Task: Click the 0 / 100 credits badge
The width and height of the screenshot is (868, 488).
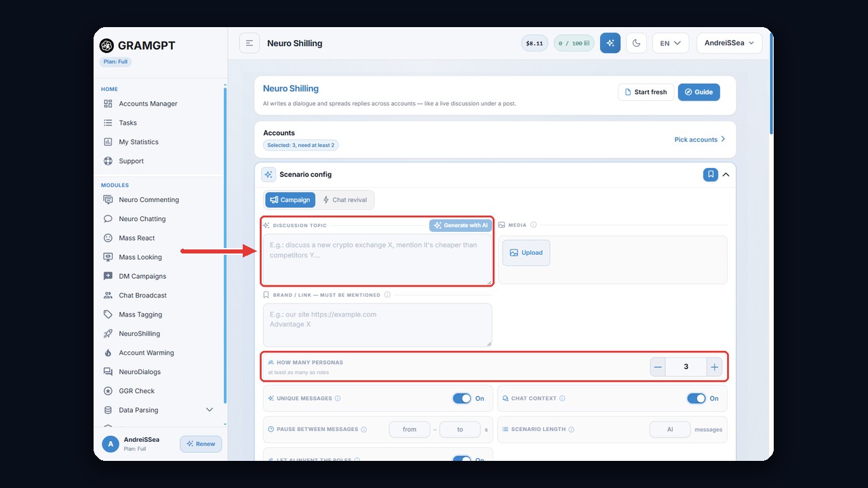Action: click(x=574, y=43)
